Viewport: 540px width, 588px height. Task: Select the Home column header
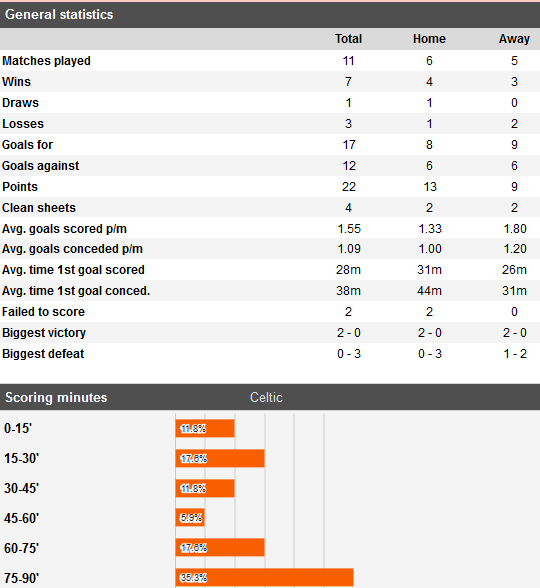coord(429,39)
